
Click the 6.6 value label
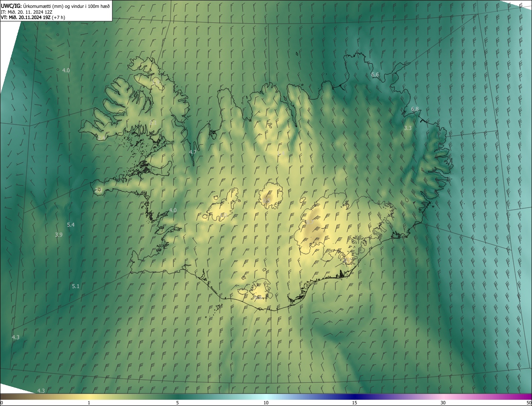click(x=375, y=74)
